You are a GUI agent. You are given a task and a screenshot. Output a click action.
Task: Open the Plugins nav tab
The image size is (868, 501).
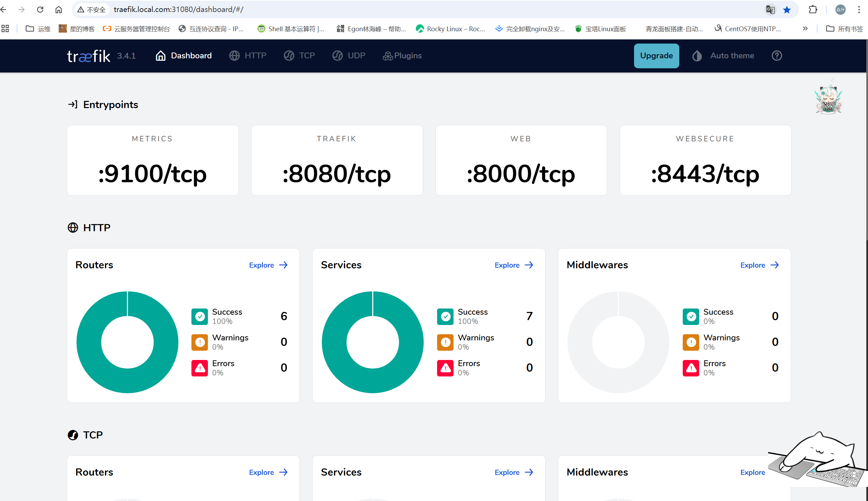(402, 56)
